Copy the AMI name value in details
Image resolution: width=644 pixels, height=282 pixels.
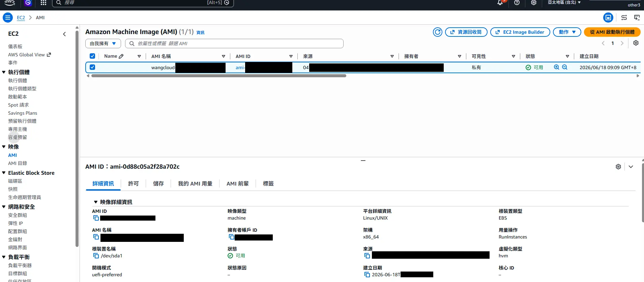[x=96, y=237]
